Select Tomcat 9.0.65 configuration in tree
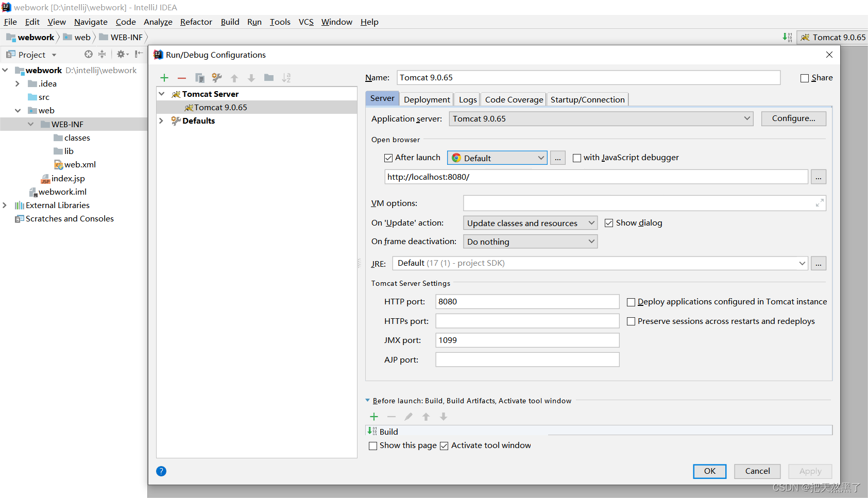This screenshot has width=868, height=498. 257,107
